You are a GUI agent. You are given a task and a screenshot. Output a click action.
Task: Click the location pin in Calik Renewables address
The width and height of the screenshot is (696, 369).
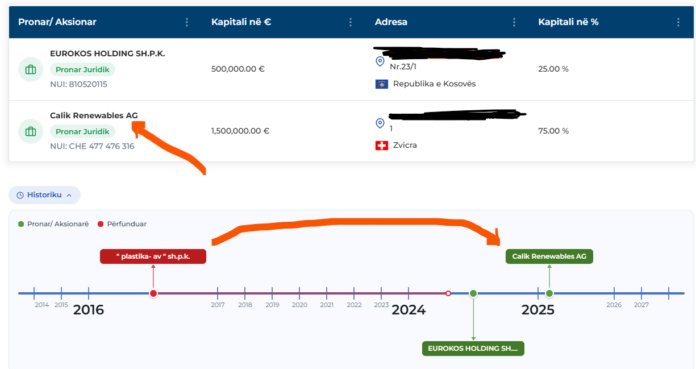(380, 123)
